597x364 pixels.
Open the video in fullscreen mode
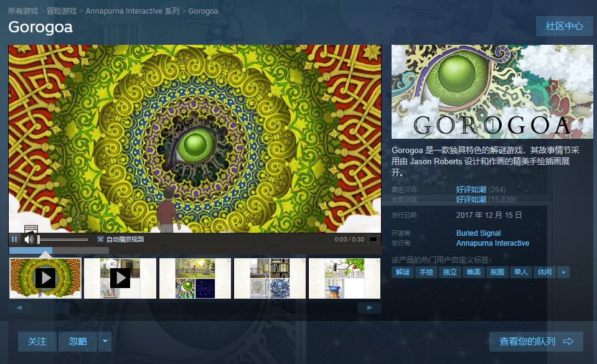pos(374,239)
